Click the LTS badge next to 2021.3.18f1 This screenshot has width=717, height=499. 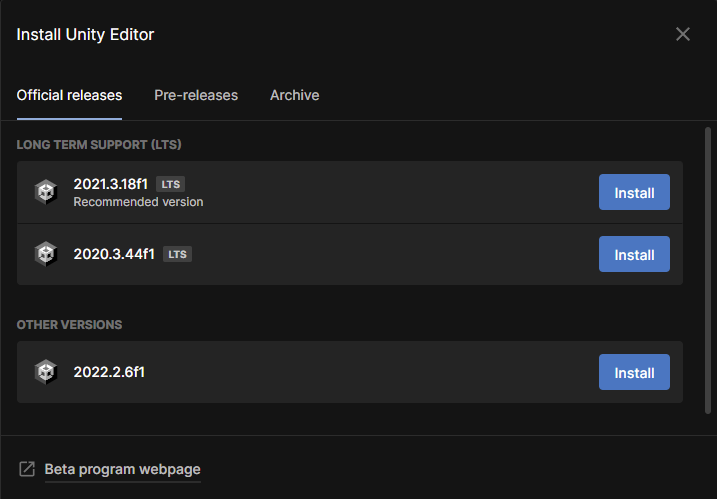[x=171, y=184]
